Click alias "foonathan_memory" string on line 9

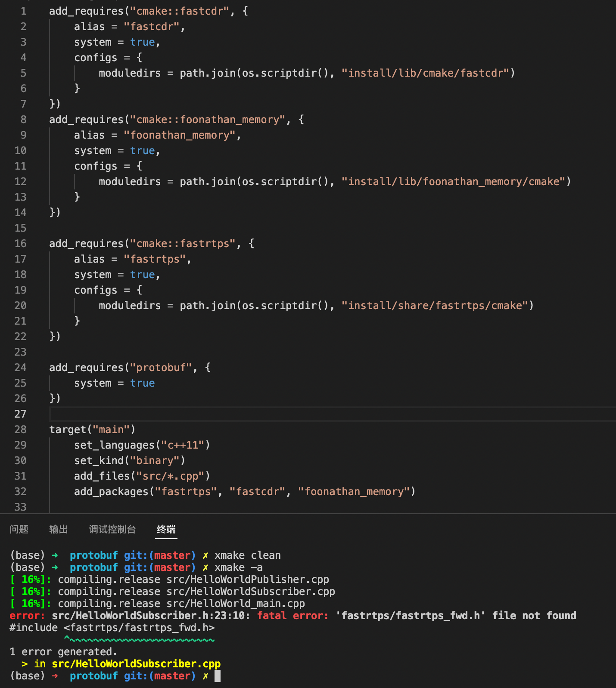tap(180, 135)
